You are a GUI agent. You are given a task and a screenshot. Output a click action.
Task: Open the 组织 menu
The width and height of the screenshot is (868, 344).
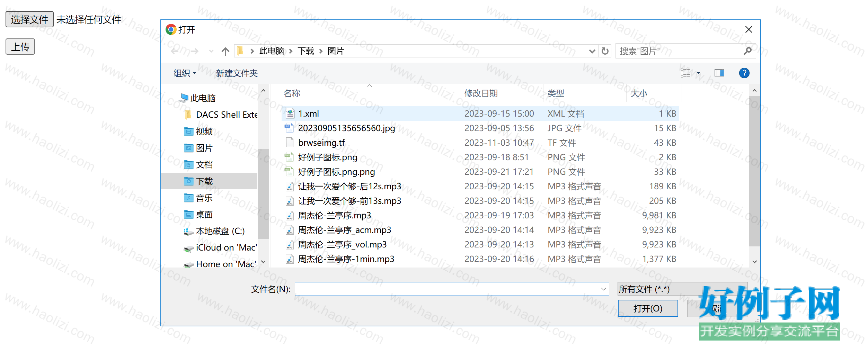click(185, 73)
